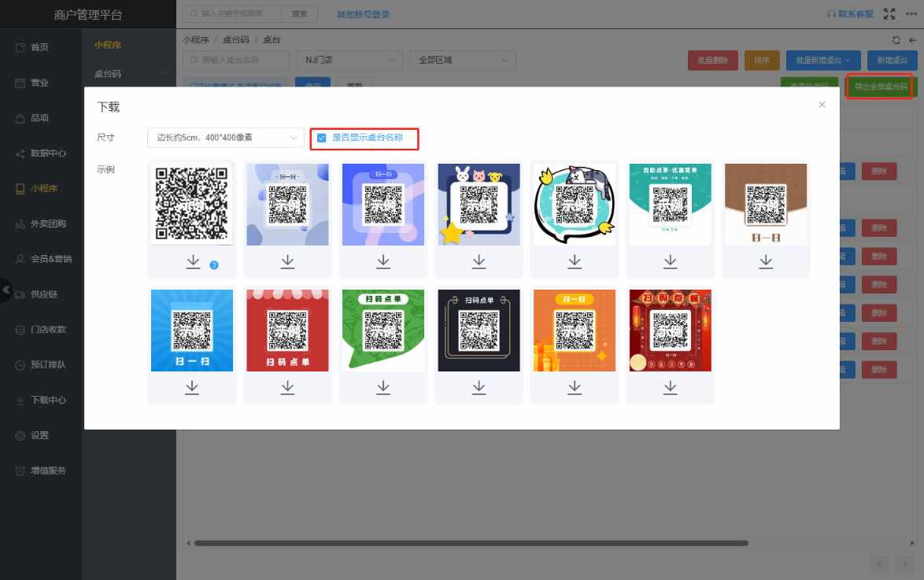
Task: Download the dark framed 扫码点单 template
Action: [479, 387]
